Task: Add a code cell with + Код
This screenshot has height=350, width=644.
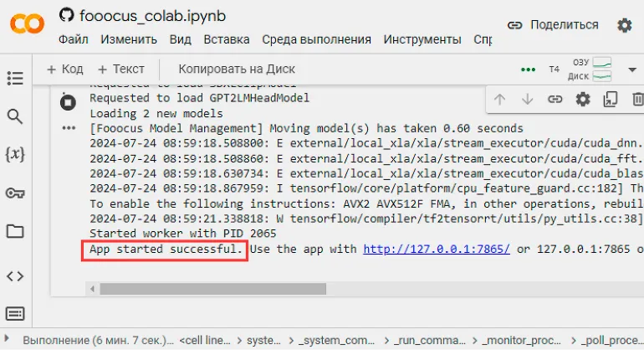Action: (x=64, y=69)
